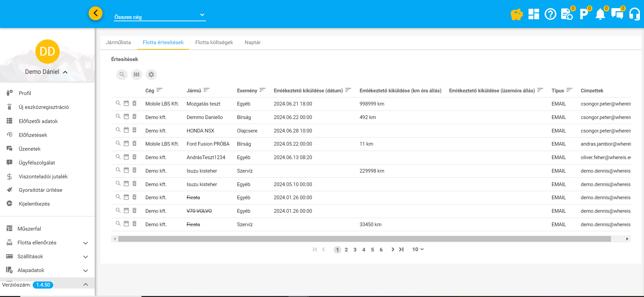Click the gear settings icon above table
The image size is (644, 297).
(x=151, y=75)
